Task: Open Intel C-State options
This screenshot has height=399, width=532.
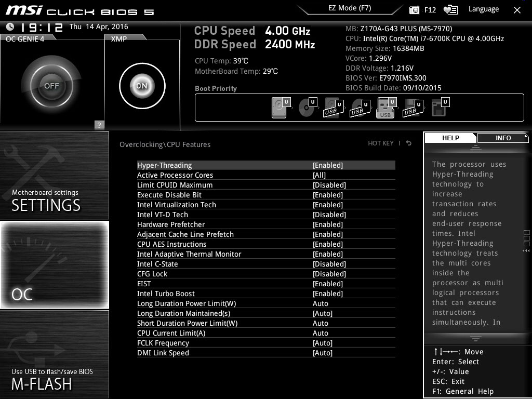Action: pyautogui.click(x=266, y=263)
